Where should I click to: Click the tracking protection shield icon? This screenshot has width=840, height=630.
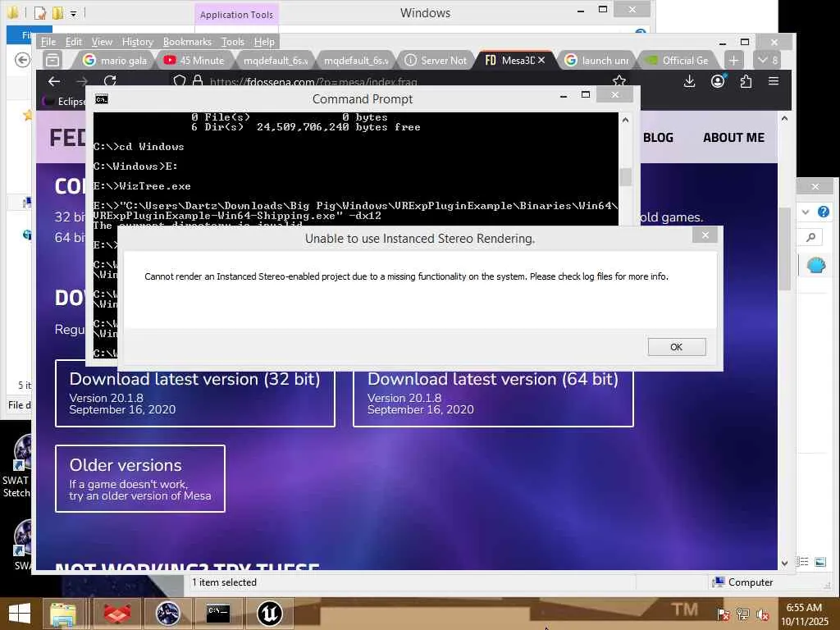(180, 81)
